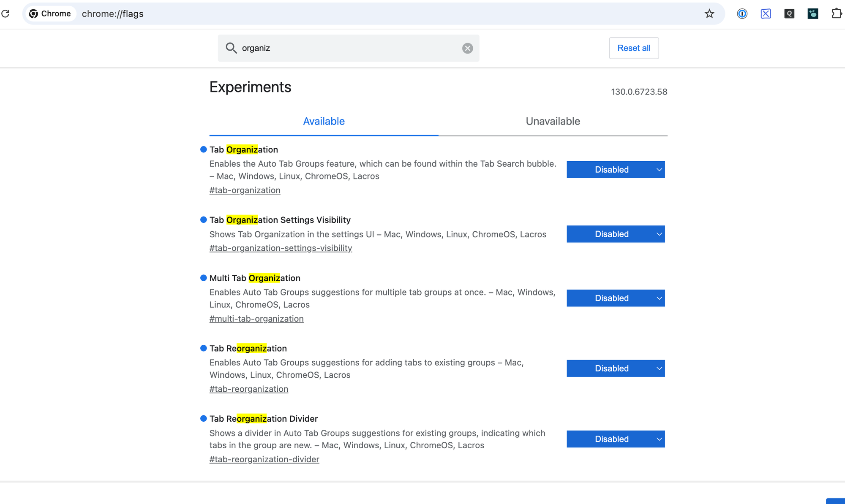Click the blue X box extension icon
The height and width of the screenshot is (504, 845).
[766, 14]
